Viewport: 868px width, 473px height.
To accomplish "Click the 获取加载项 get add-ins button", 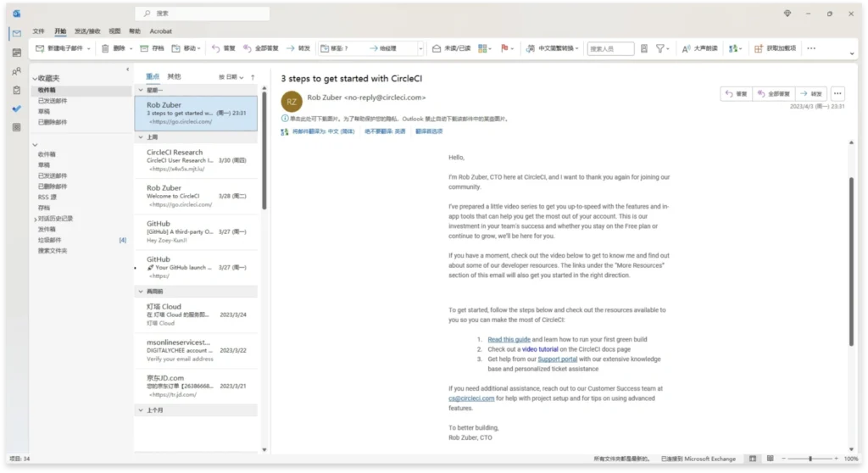I will [x=775, y=48].
